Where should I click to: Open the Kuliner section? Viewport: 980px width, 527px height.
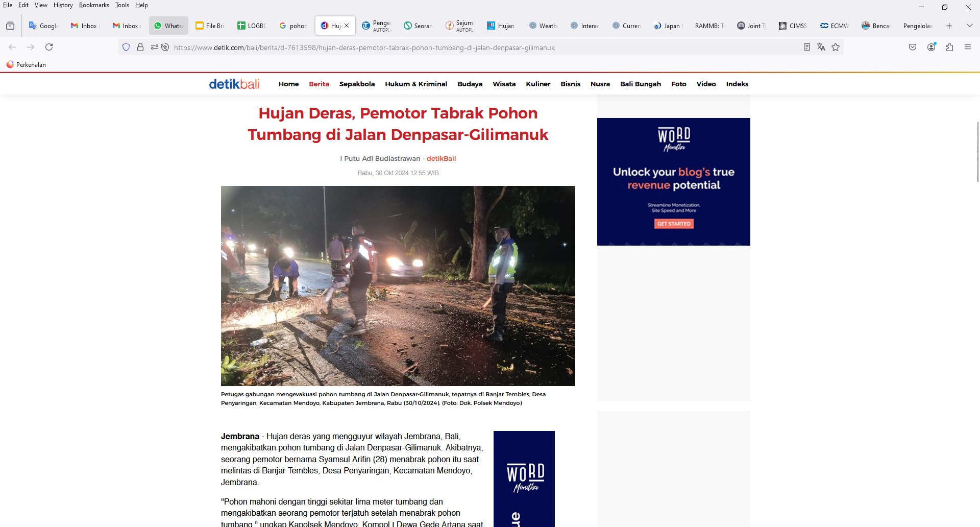(x=538, y=84)
